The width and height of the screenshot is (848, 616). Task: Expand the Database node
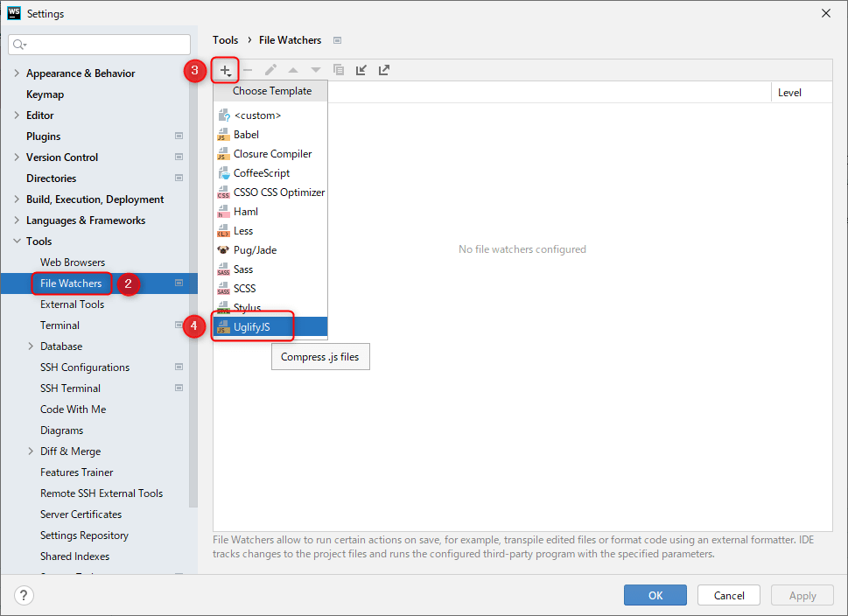coord(31,346)
